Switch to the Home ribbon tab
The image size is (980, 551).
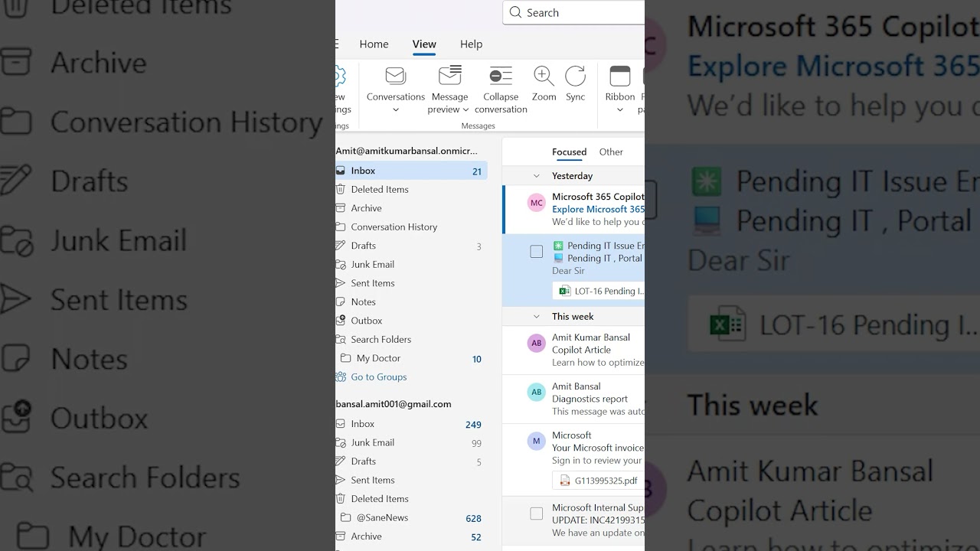[374, 44]
